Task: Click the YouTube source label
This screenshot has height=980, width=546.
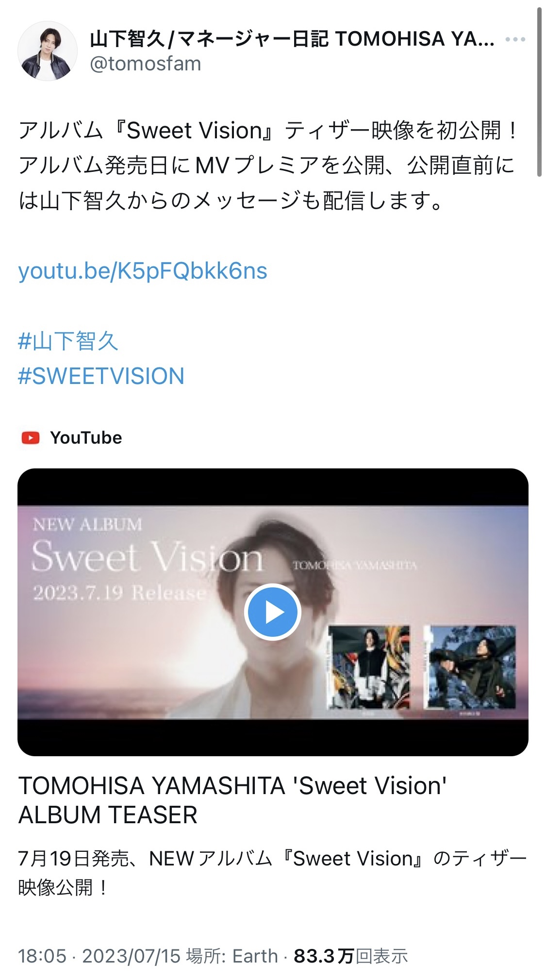Action: tap(86, 438)
